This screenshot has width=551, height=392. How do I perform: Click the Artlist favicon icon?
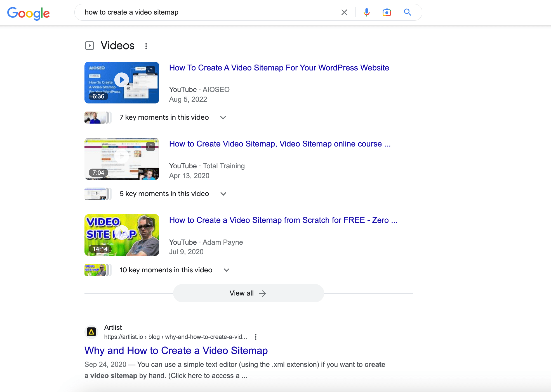click(x=91, y=332)
